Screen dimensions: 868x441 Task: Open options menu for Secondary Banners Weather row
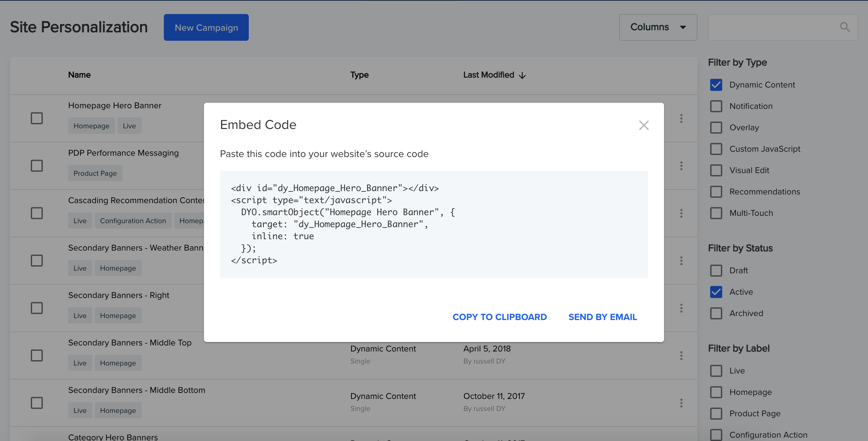coord(681,261)
